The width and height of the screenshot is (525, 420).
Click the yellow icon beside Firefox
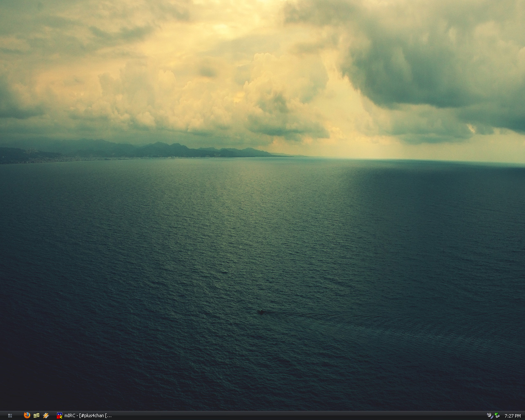tap(37, 415)
